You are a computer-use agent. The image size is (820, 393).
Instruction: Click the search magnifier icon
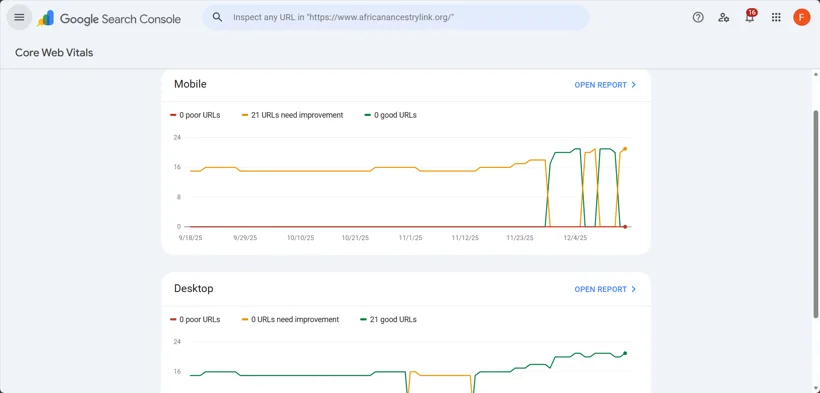tap(218, 17)
